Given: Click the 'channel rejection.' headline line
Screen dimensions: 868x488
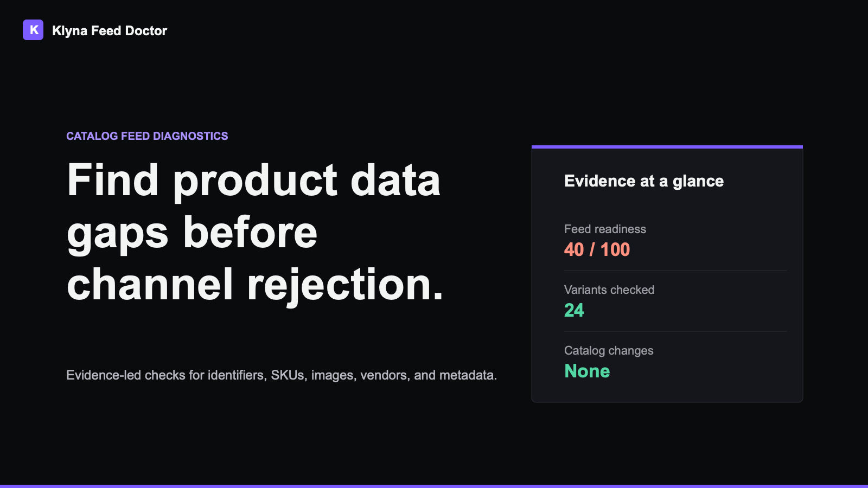Looking at the screenshot, I should [x=255, y=284].
